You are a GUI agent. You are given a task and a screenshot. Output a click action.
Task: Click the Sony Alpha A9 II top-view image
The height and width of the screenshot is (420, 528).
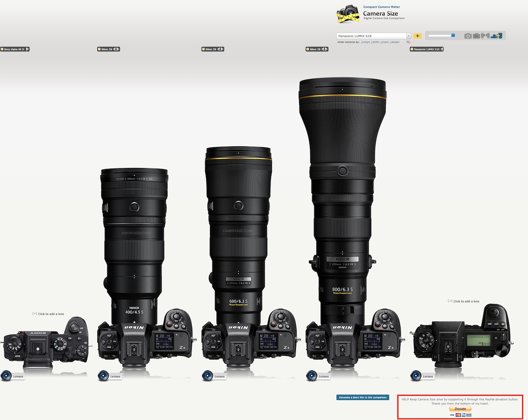46,341
